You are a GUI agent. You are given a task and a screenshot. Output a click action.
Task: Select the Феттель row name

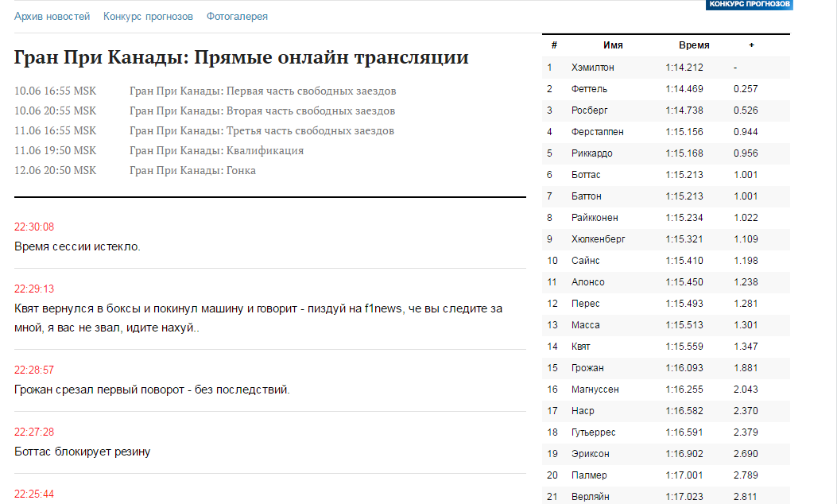[589, 89]
